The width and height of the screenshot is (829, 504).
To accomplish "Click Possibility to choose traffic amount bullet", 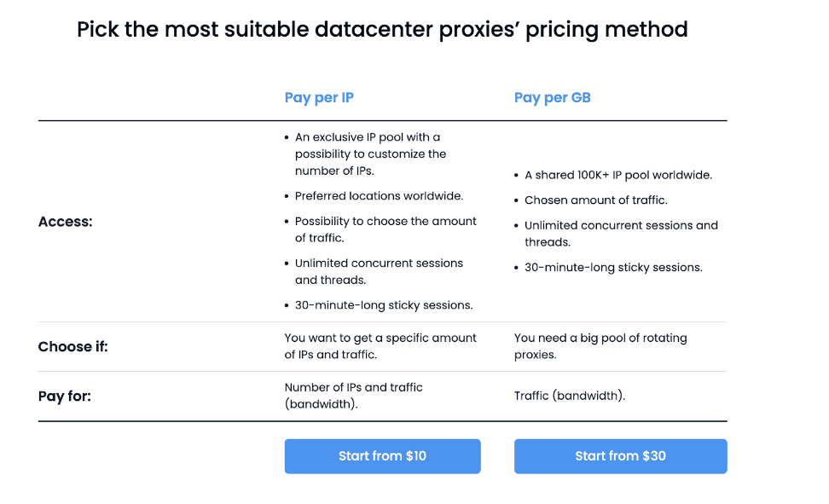I will [386, 229].
